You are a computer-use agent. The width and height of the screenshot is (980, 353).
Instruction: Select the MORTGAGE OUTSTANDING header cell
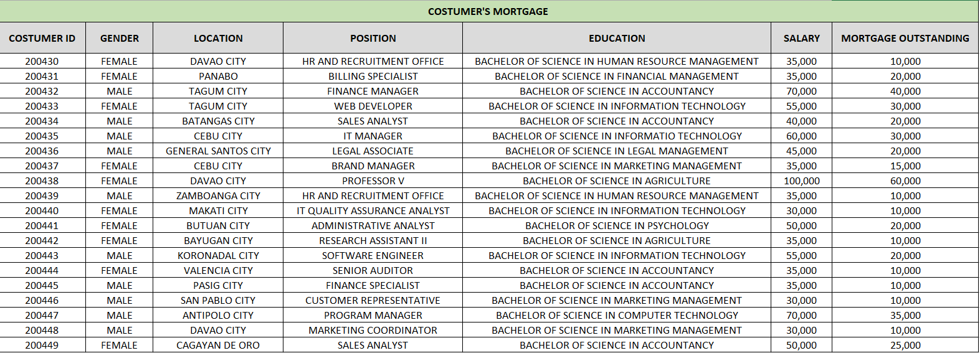(x=905, y=38)
